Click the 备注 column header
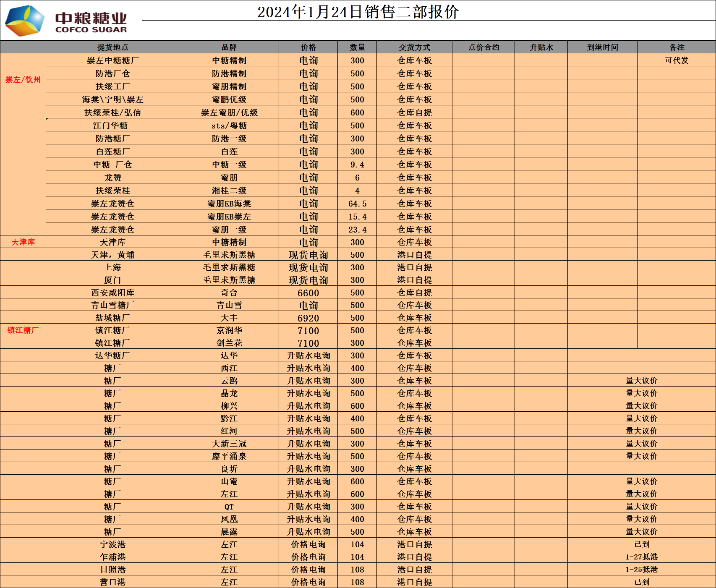This screenshot has width=716, height=588. [x=677, y=47]
